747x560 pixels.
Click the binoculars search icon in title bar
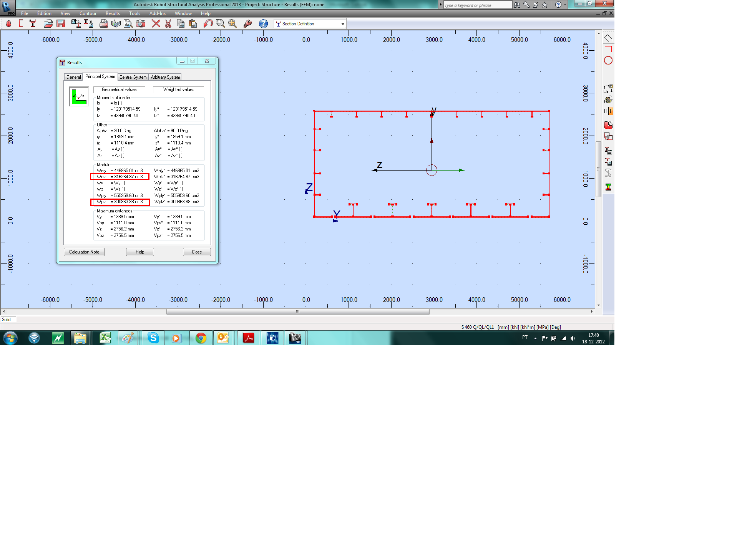[517, 5]
